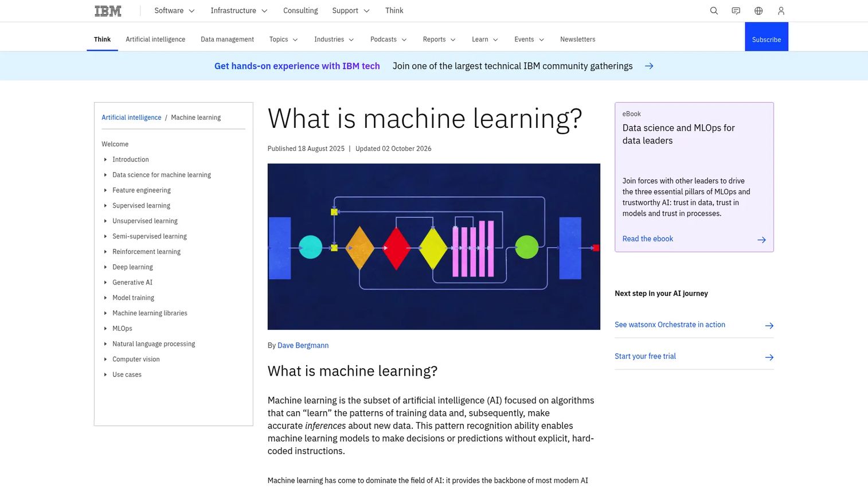Open Semi-supervised learning section

point(150,236)
